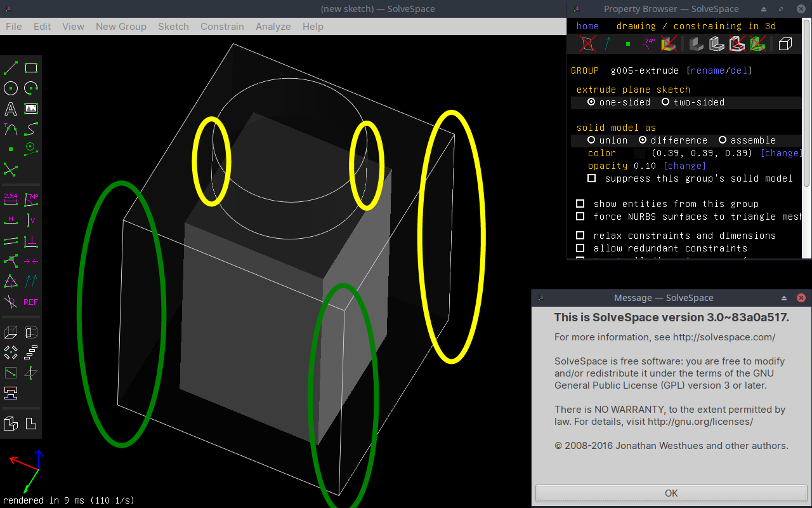Apply the horizontal constraint tool
This screenshot has height=508, width=812.
pos(11,220)
